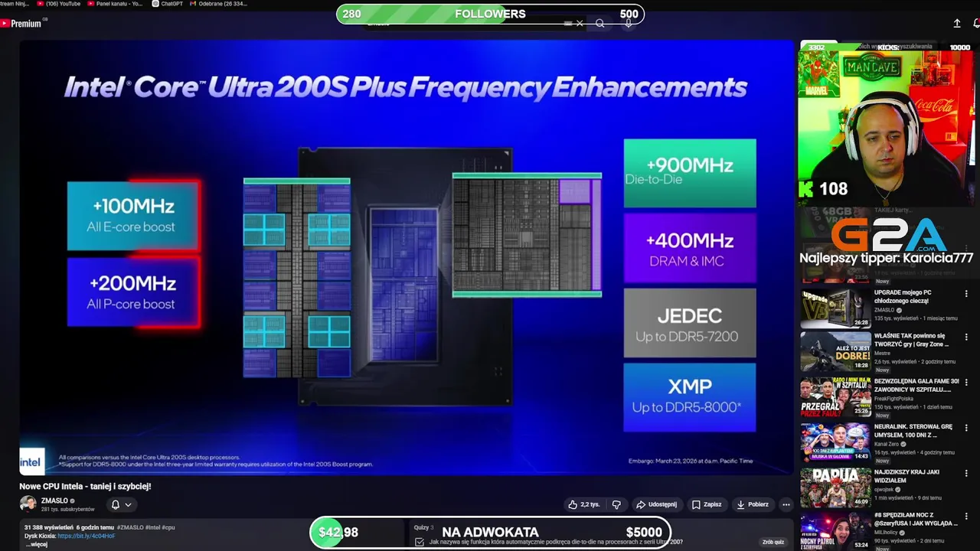Click the Udostępnij share button

656,504
